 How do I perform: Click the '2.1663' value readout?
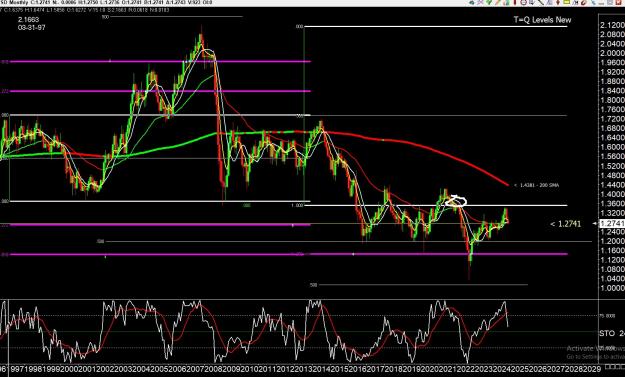[x=29, y=19]
